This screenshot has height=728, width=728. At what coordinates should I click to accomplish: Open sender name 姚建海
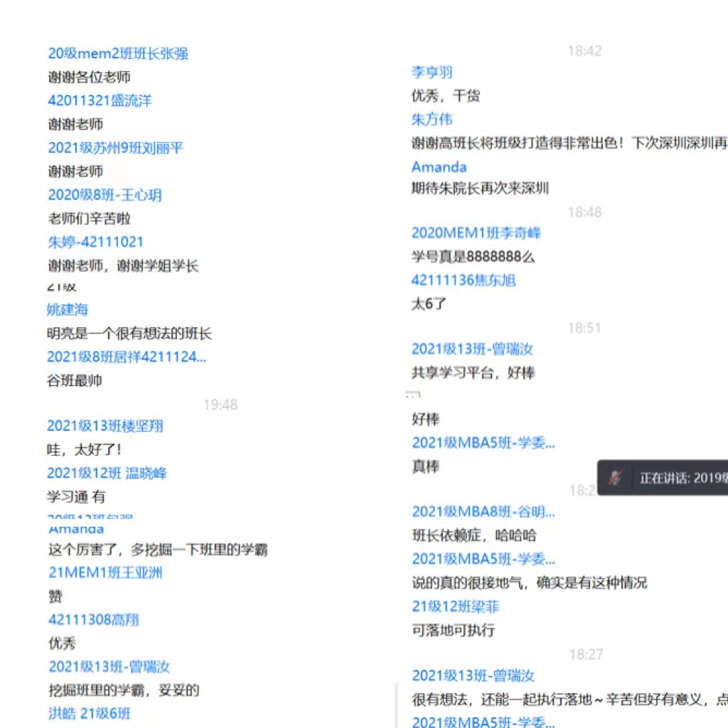68,309
